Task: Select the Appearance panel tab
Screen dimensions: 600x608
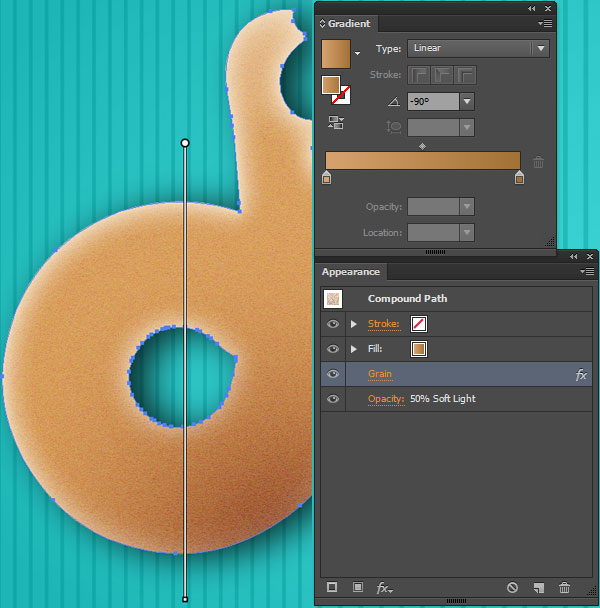Action: click(x=350, y=271)
